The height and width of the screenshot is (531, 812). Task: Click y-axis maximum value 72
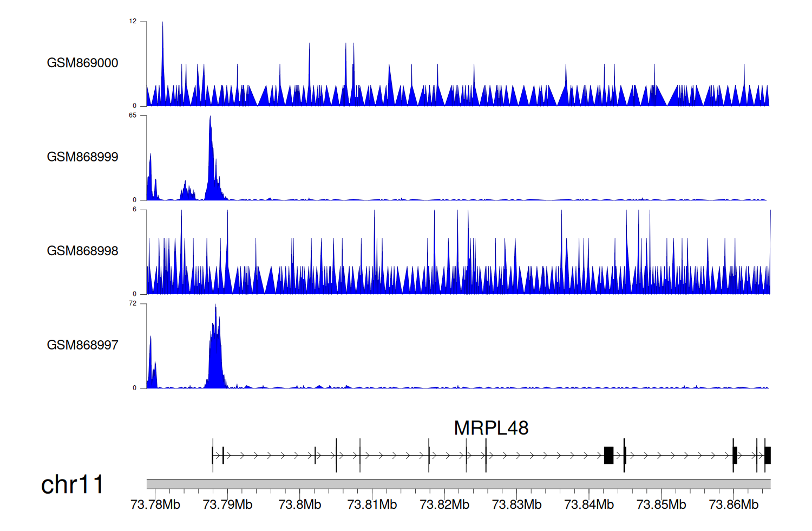click(x=133, y=303)
